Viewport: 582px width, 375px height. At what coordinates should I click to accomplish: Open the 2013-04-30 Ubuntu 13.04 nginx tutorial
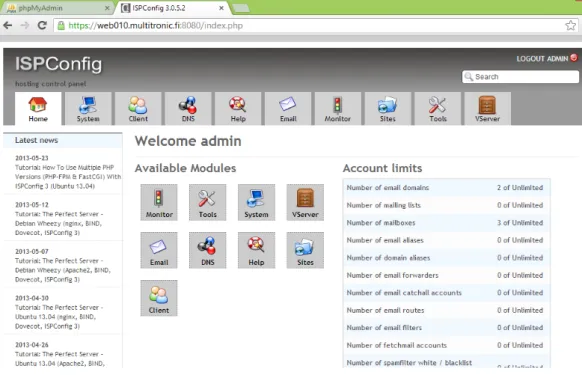click(x=59, y=317)
